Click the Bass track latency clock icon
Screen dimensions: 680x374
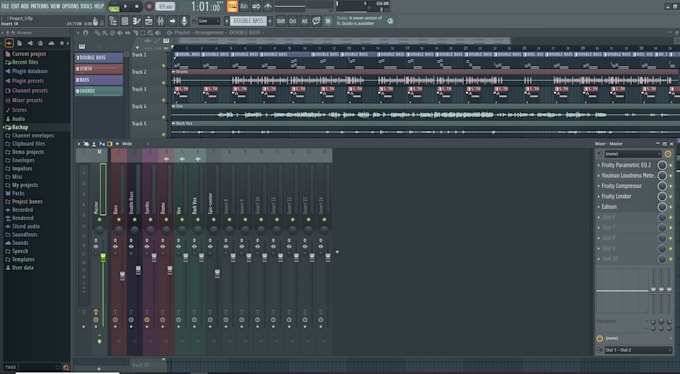pyautogui.click(x=115, y=320)
